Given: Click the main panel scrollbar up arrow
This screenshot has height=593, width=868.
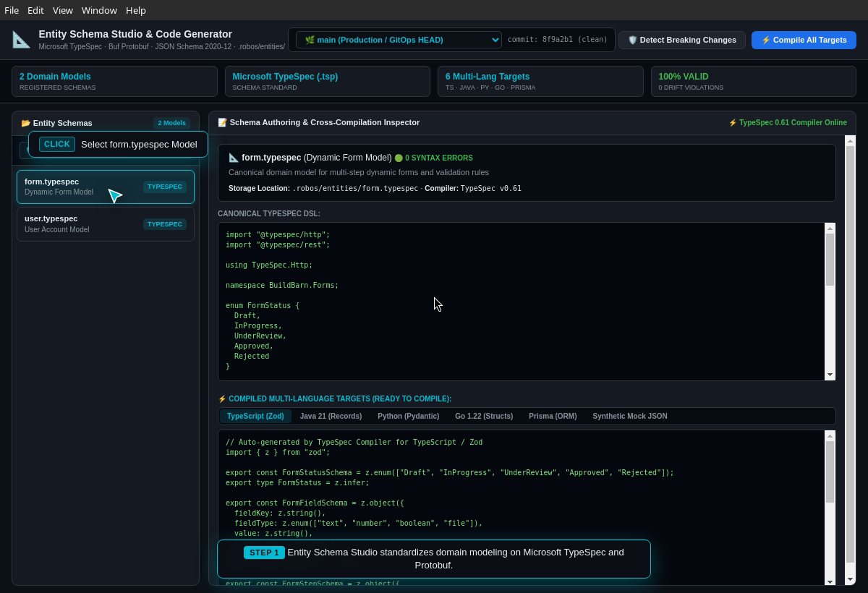Looking at the screenshot, I should (x=850, y=140).
